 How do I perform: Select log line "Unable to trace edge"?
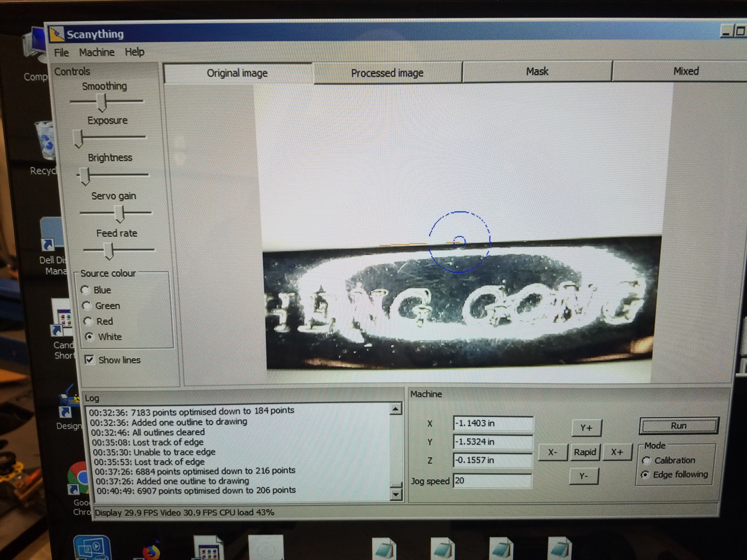coord(154,452)
